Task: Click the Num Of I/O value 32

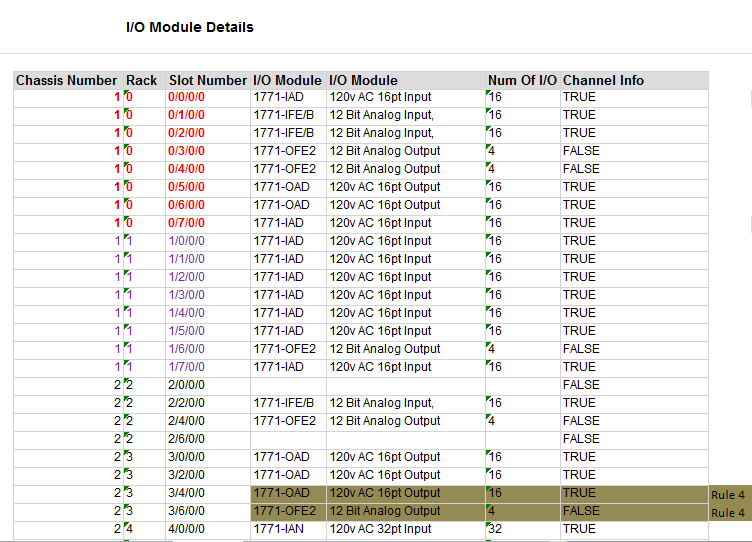Action: tap(523, 529)
